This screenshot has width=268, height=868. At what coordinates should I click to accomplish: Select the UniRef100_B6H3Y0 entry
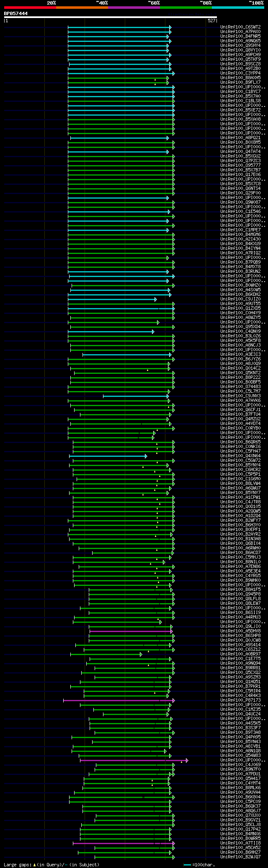[240, 525]
